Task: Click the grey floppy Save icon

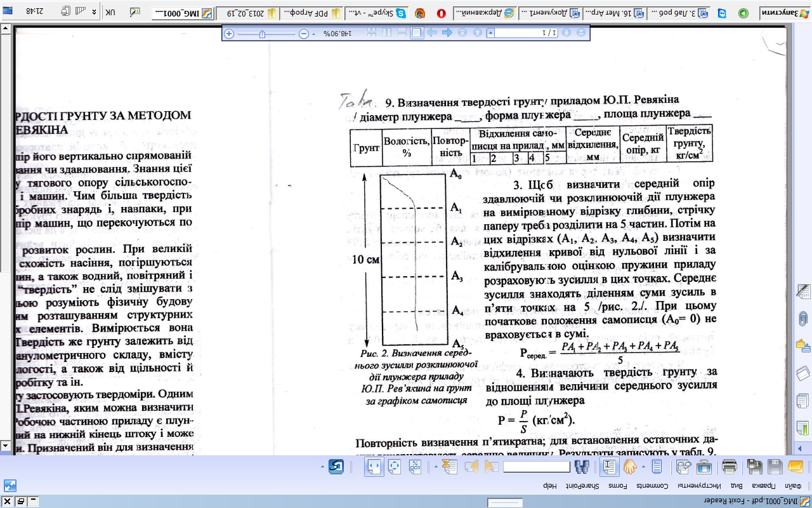Action: [x=775, y=467]
